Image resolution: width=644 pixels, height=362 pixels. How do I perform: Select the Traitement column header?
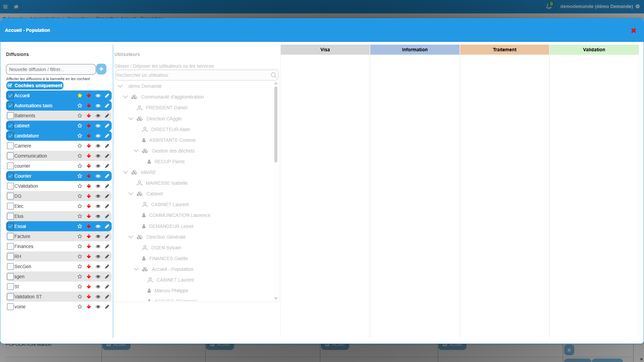(504, 50)
